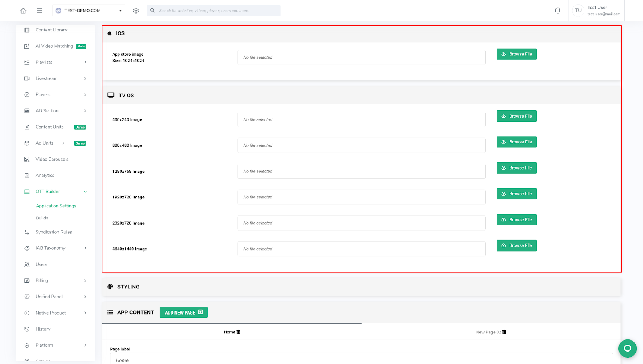The width and height of the screenshot is (643, 364).
Task: Expand the STYLING section header
Action: tap(128, 287)
